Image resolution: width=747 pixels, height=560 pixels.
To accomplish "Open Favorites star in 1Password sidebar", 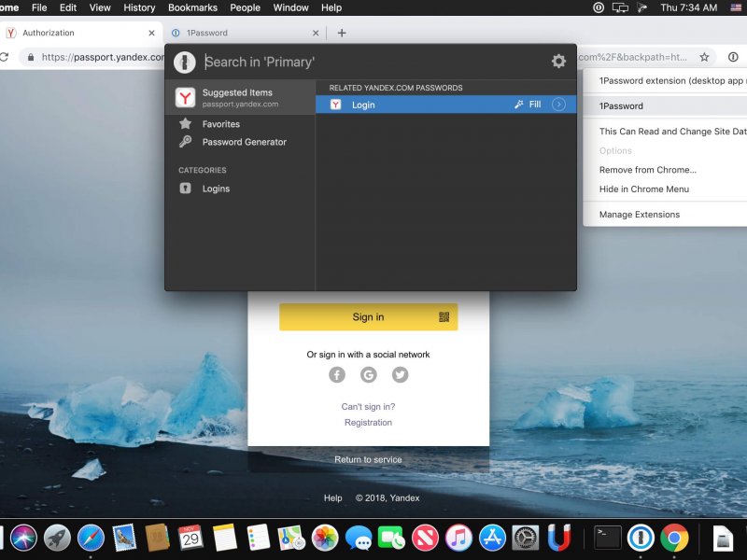I will [185, 124].
